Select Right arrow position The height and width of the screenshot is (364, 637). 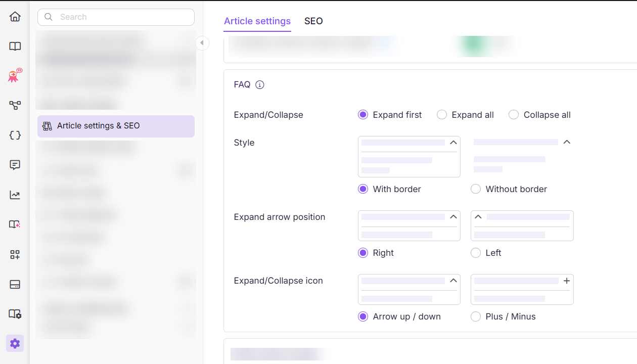point(363,253)
